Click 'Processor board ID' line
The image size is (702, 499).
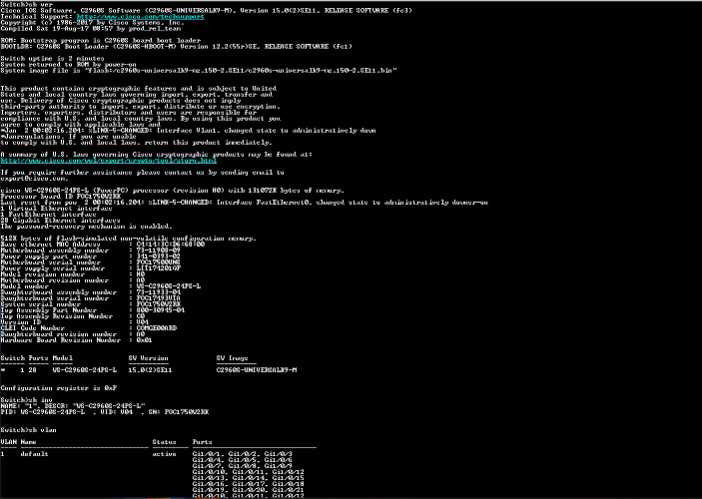coord(60,196)
